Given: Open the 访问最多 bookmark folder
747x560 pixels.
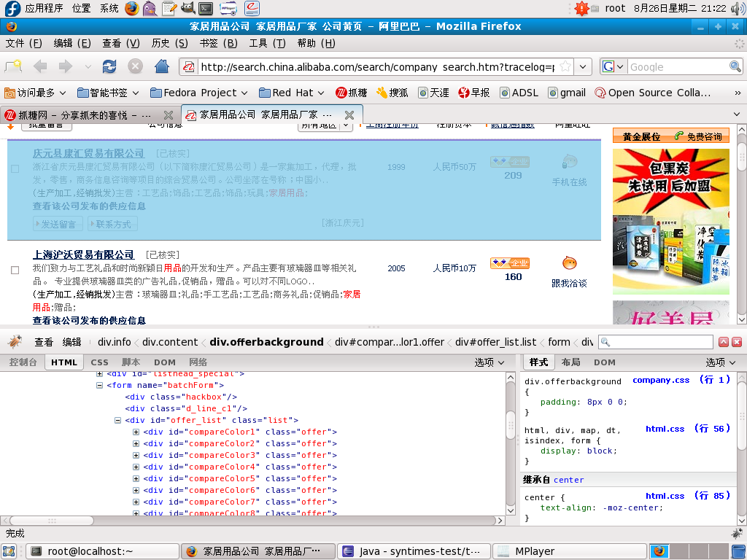Looking at the screenshot, I should click(35, 93).
